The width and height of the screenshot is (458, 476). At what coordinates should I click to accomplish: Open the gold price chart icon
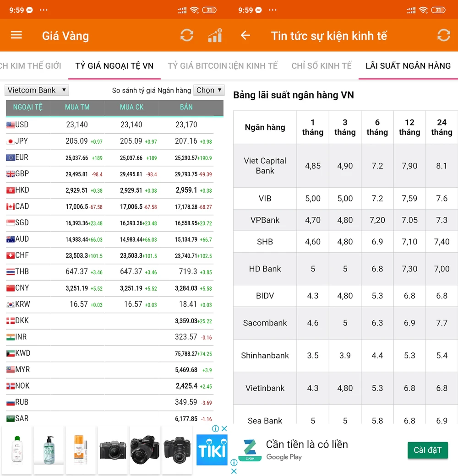click(x=214, y=36)
